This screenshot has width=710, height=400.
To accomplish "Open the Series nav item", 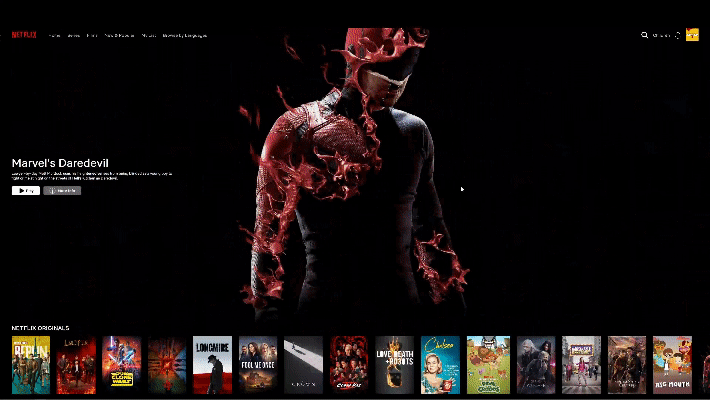I will (73, 35).
